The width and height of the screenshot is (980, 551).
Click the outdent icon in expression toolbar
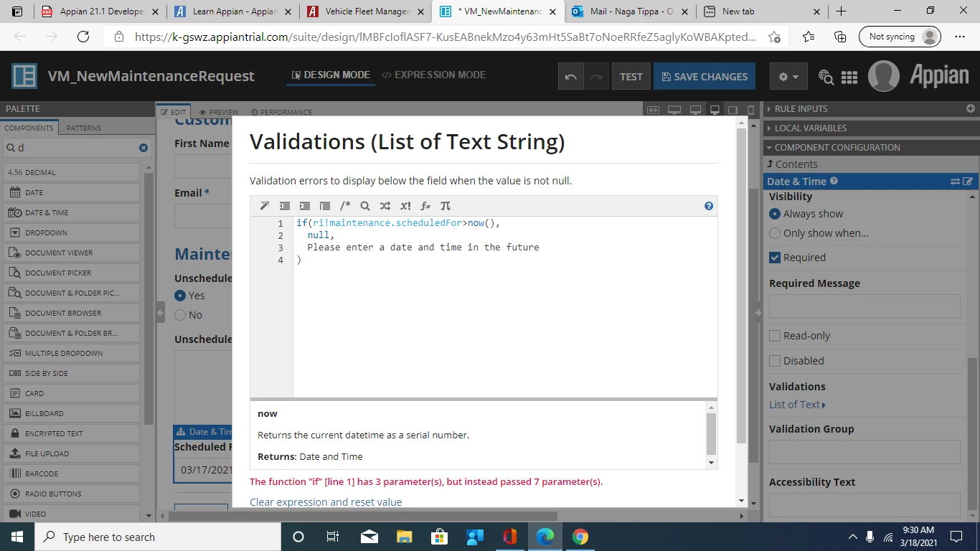pyautogui.click(x=285, y=206)
